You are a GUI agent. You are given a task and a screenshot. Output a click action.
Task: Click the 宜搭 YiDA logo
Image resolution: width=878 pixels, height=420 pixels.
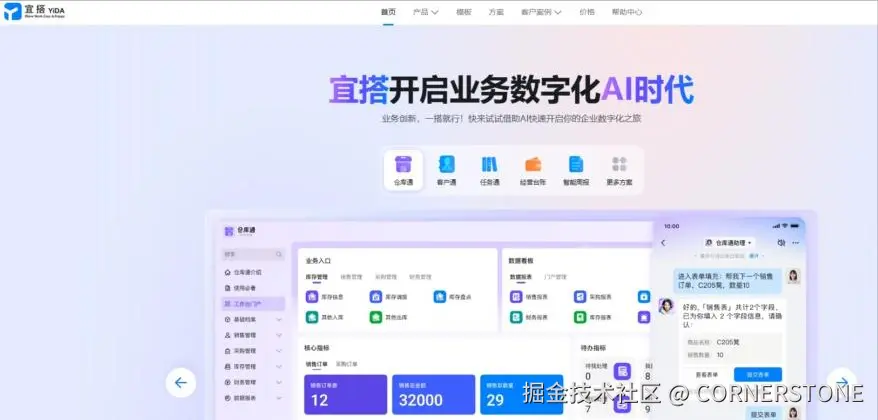coord(34,11)
